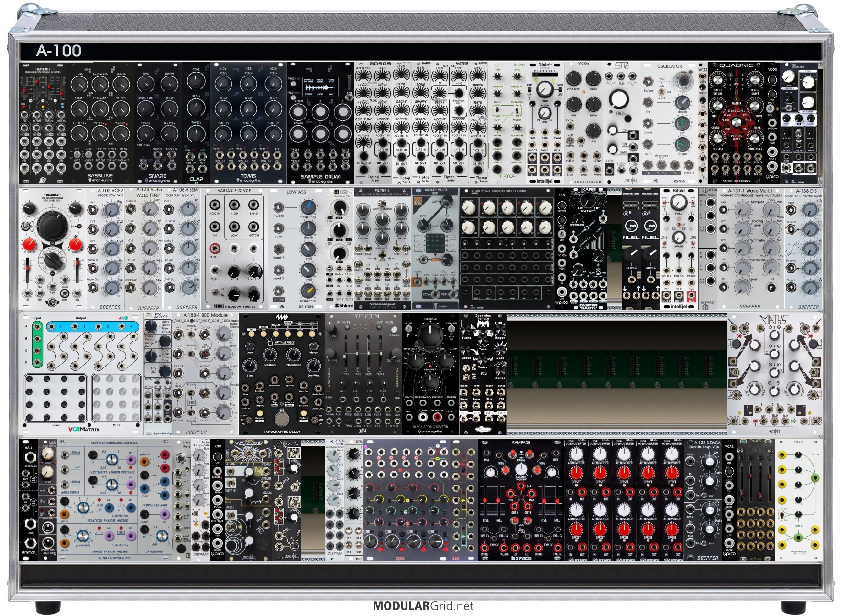The width and height of the screenshot is (847, 616).
Task: Select the A-136 DIS distortion module
Action: click(x=803, y=249)
